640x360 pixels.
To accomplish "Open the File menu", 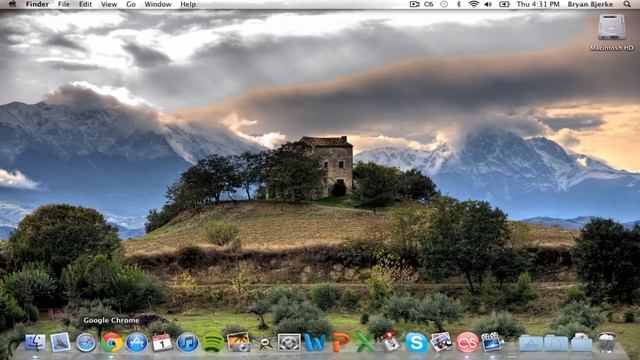I will click(x=64, y=4).
